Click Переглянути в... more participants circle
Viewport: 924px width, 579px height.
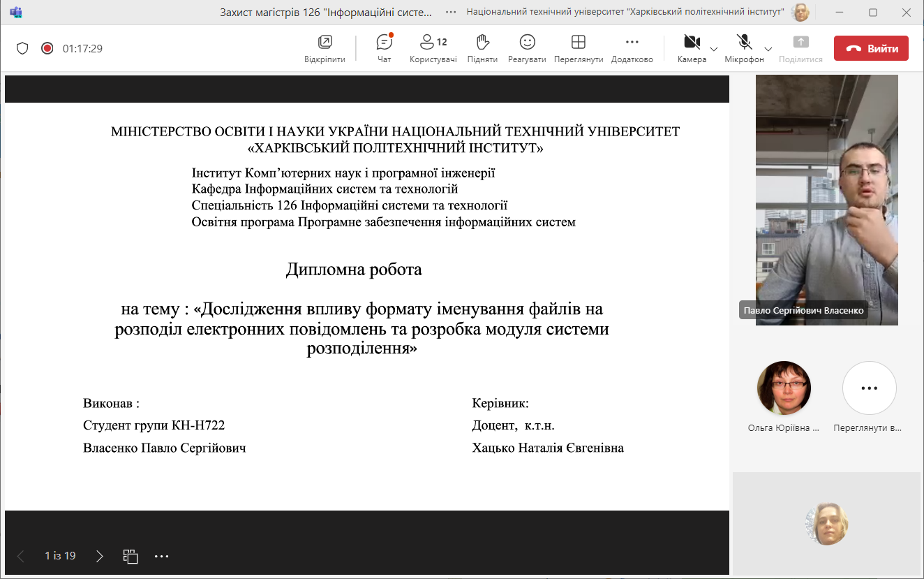click(x=869, y=388)
